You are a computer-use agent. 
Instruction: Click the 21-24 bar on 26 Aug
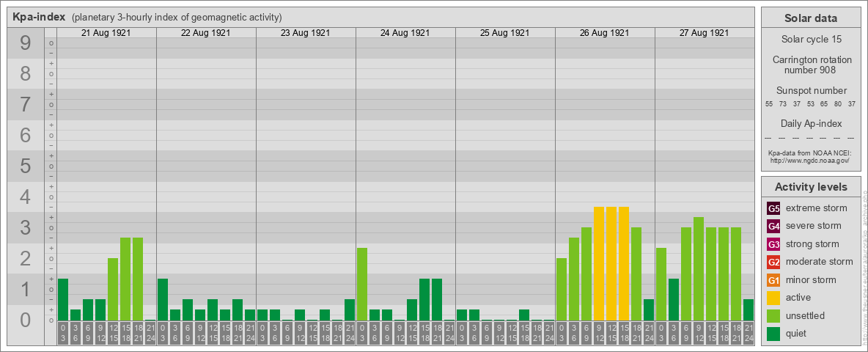pos(649,310)
